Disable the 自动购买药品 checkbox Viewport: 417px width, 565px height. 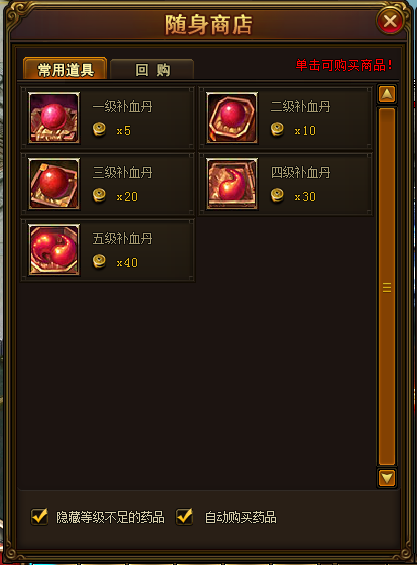[x=185, y=516]
